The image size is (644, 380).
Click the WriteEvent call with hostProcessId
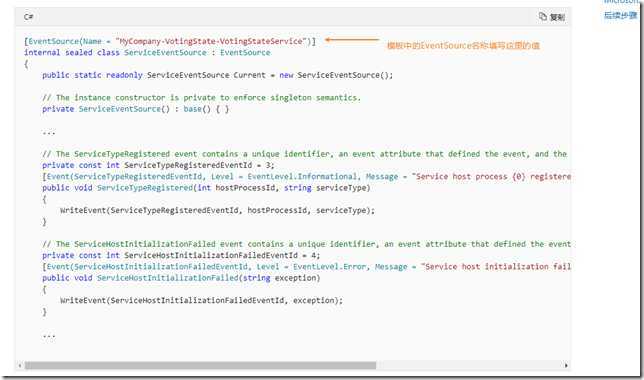[217, 210]
